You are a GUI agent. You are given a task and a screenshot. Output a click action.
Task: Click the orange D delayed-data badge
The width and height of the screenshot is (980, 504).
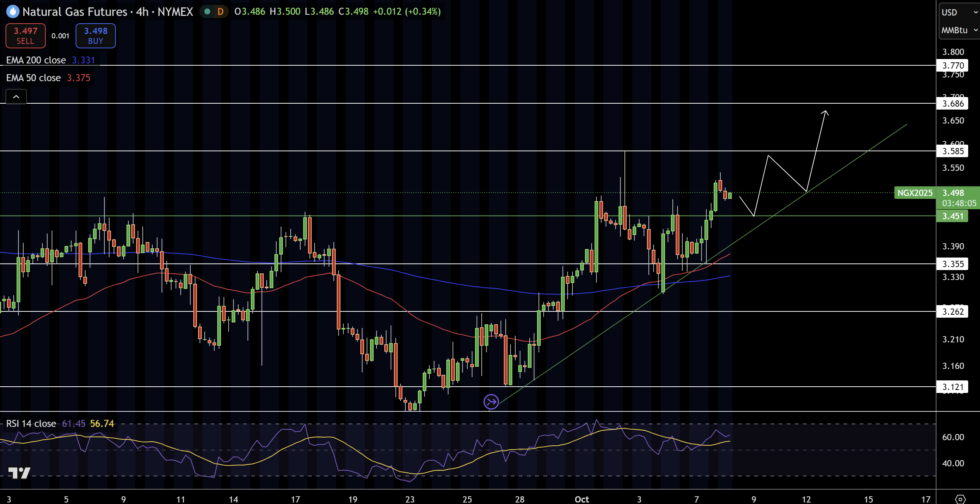coord(220,12)
